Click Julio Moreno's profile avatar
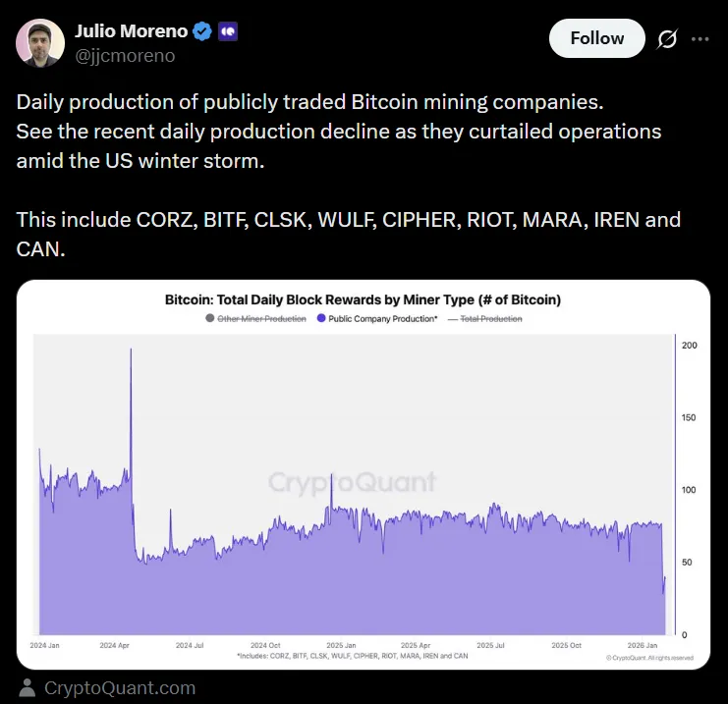Viewport: 728px width, 704px height. point(40,43)
